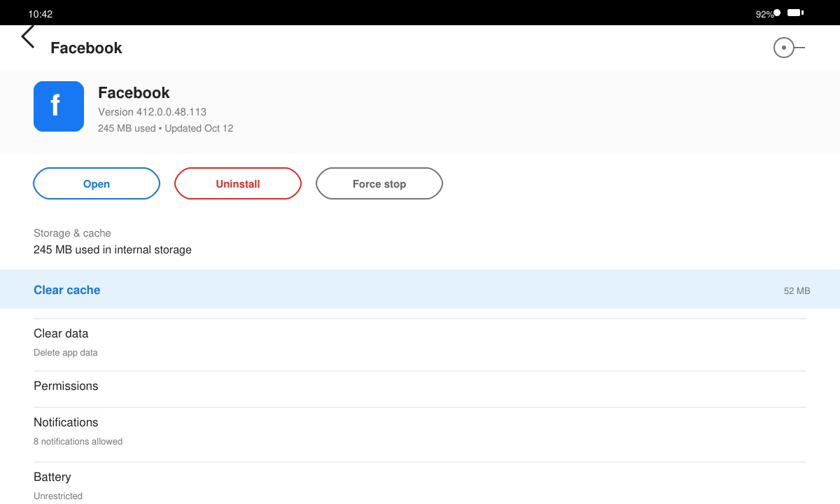The image size is (840, 504).
Task: Go back using the back arrow
Action: click(x=28, y=37)
